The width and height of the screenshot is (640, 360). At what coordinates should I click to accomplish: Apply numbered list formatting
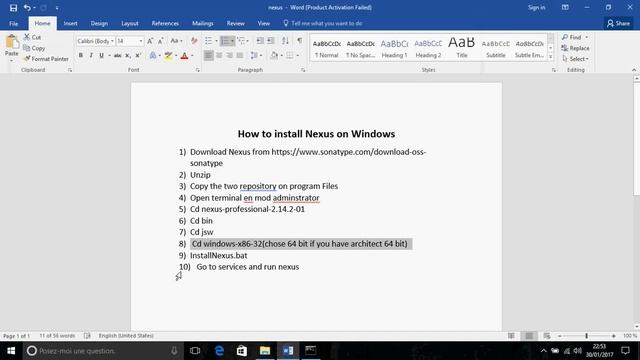[x=225, y=41]
